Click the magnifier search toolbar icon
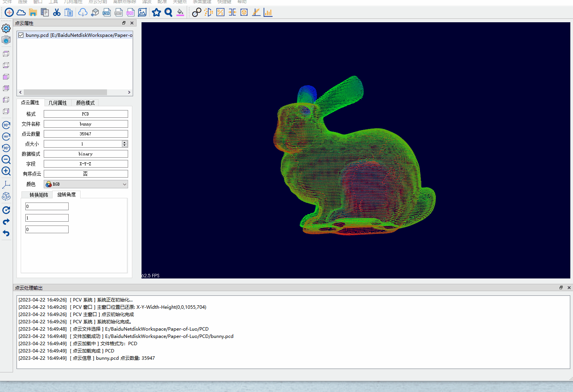The width and height of the screenshot is (573, 392). click(x=168, y=13)
